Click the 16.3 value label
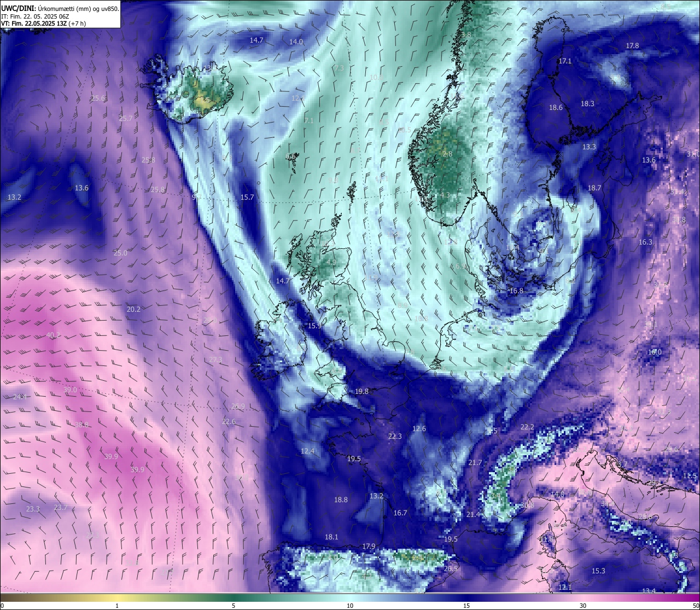The image size is (700, 610). click(x=645, y=242)
